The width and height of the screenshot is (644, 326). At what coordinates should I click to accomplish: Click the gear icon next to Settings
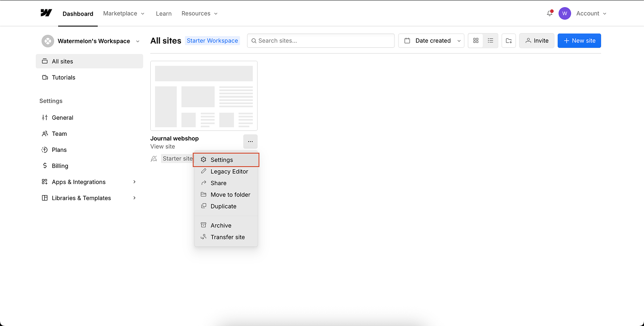203,160
